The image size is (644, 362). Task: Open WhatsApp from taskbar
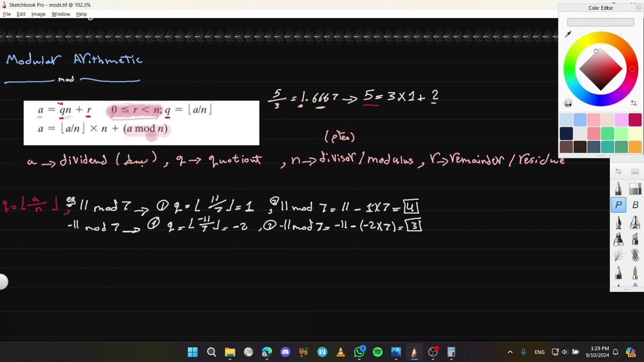[359, 352]
